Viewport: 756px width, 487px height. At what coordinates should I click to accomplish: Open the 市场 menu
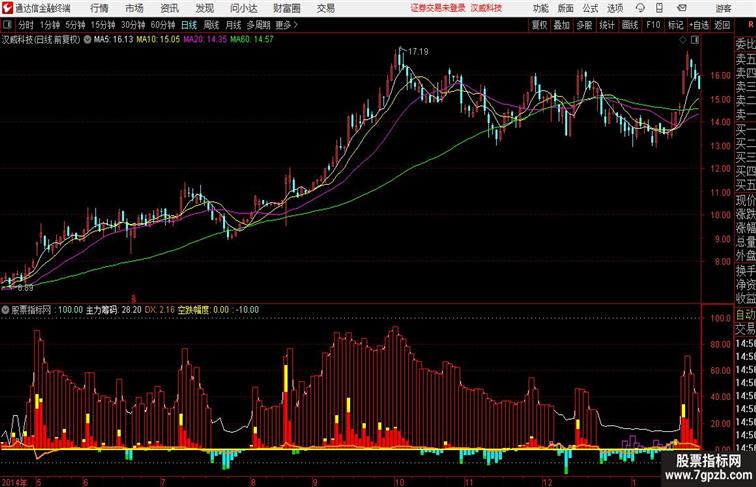tap(134, 8)
